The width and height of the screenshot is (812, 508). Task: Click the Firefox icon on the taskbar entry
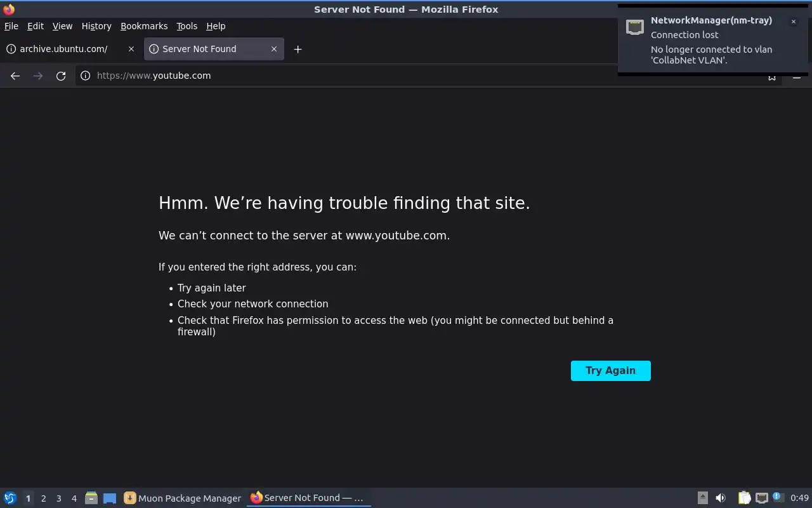(256, 498)
